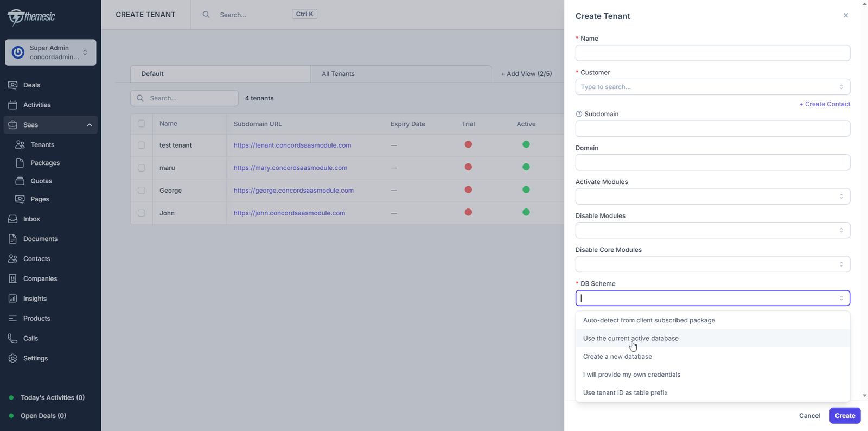Image resolution: width=868 pixels, height=431 pixels.
Task: Click the red Trial status dot for maru
Action: coord(468,167)
